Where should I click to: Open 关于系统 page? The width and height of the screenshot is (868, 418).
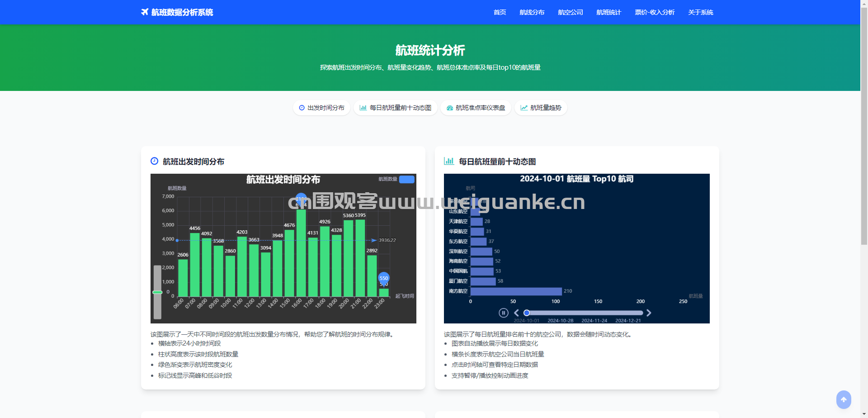[700, 12]
